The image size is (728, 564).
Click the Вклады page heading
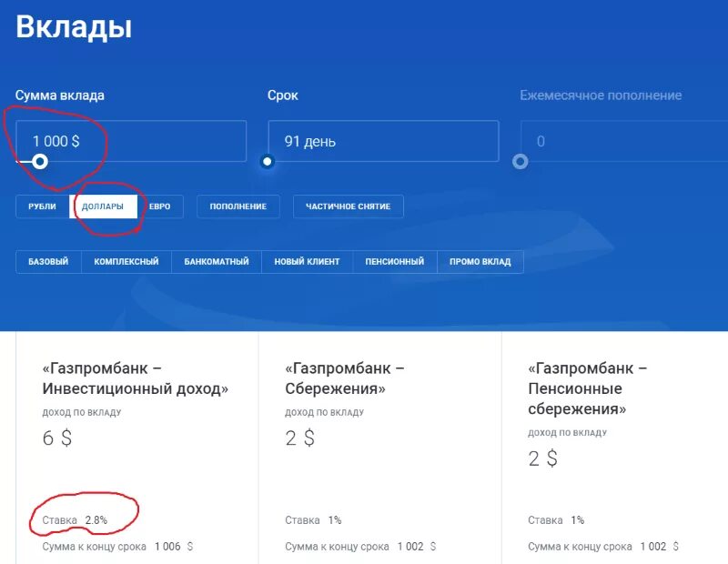74,26
